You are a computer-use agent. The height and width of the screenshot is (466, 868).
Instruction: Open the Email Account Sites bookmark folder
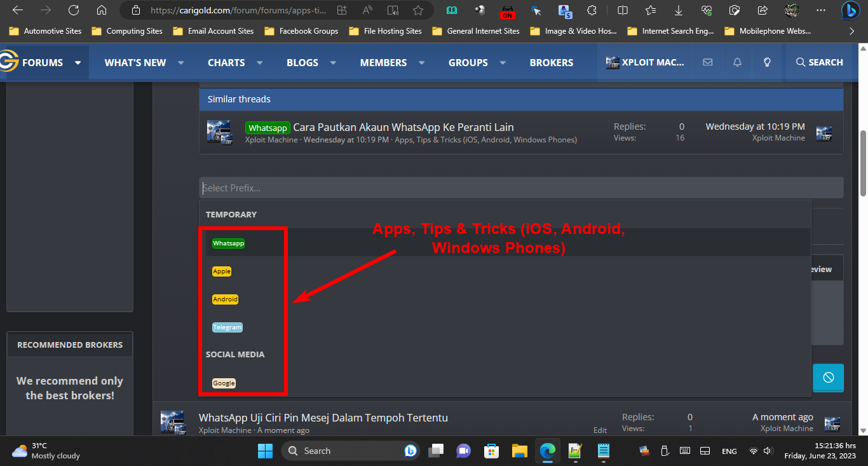coord(214,31)
